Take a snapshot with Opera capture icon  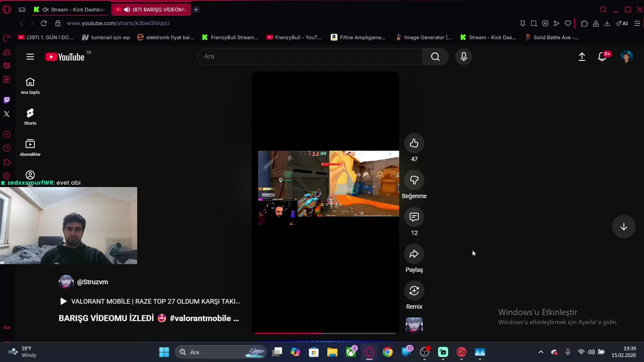(x=534, y=23)
